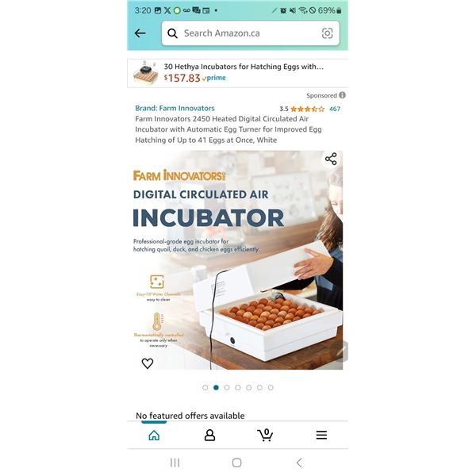Open camera lens search in the search box

(x=327, y=33)
